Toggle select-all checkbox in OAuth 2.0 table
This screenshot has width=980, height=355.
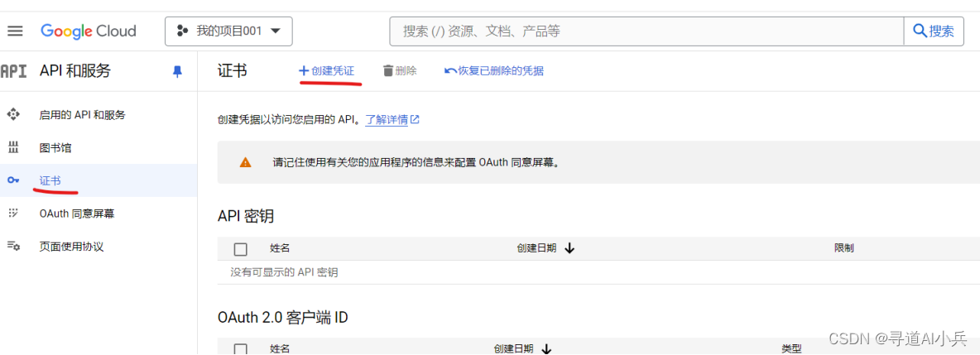tap(241, 349)
